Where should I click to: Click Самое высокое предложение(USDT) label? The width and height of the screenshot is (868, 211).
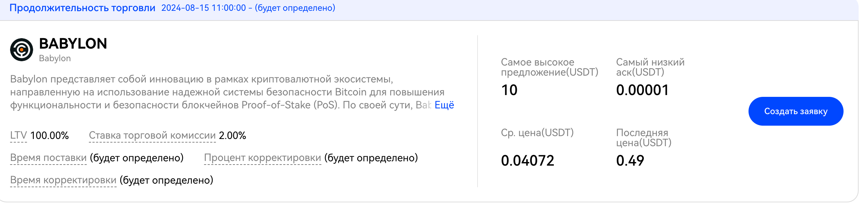click(550, 67)
